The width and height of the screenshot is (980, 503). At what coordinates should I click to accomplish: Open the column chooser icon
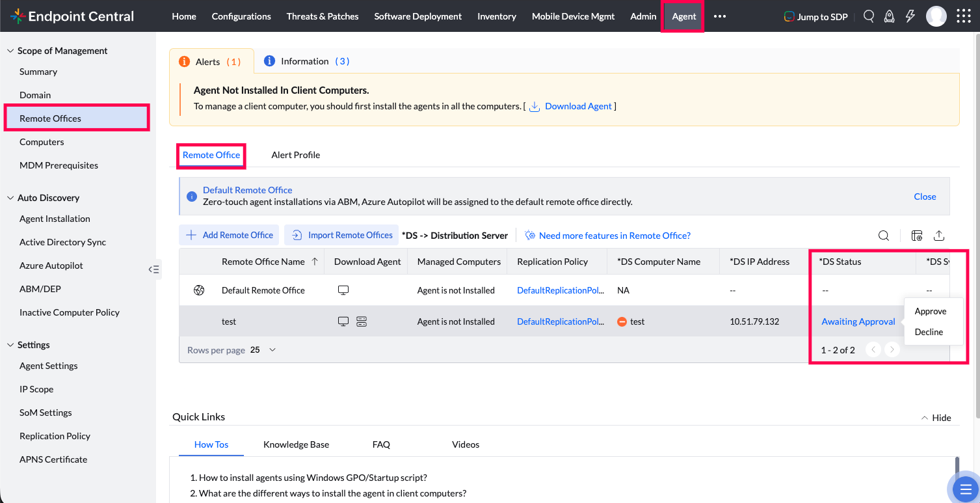click(917, 236)
